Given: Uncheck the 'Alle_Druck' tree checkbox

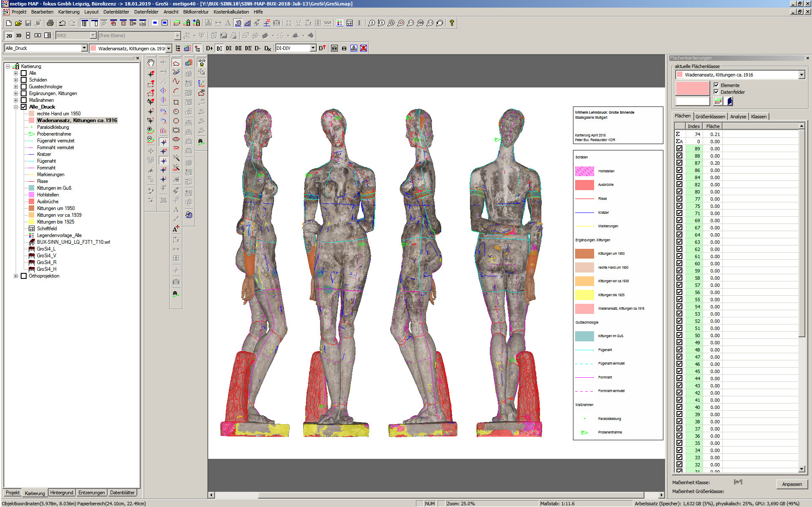Looking at the screenshot, I should pos(24,107).
